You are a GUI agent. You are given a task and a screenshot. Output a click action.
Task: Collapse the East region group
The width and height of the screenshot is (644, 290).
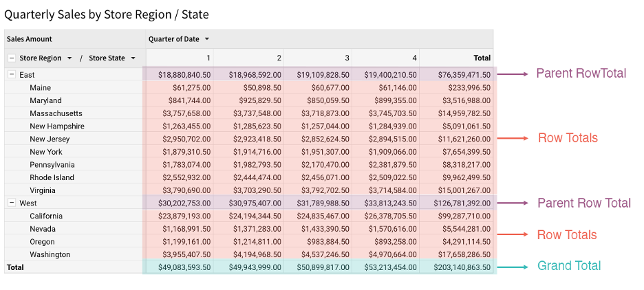tap(11, 75)
